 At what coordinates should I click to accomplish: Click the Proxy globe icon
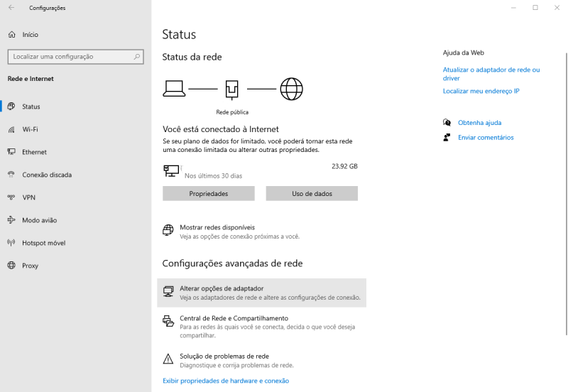[x=11, y=265]
